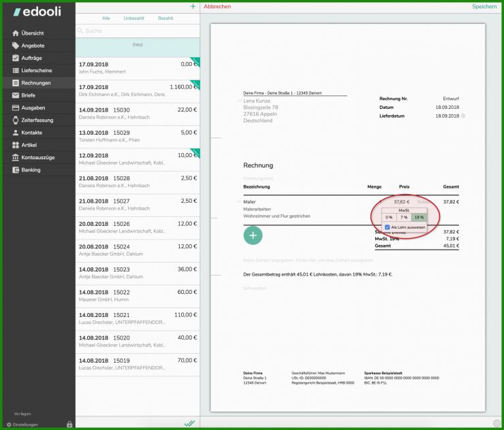Open the 12.09.2018 invoice for 10,00 €
The width and height of the screenshot is (504, 430).
pyautogui.click(x=138, y=159)
